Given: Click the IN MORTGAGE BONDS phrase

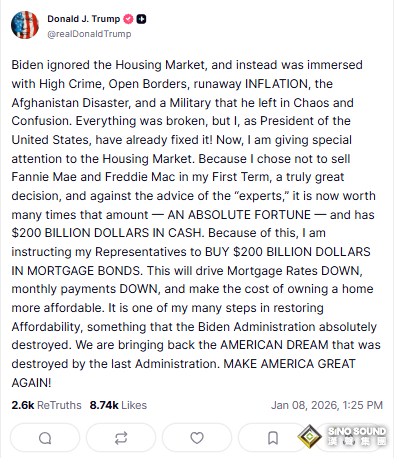Looking at the screenshot, I should tap(77, 271).
